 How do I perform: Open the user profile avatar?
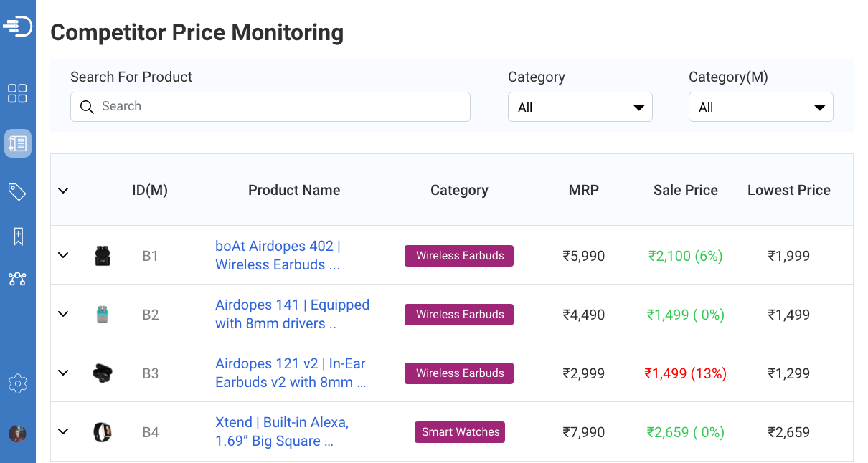click(x=17, y=433)
